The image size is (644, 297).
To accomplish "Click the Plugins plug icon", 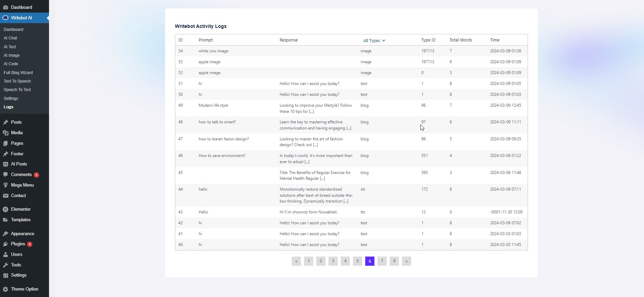I will pyautogui.click(x=5, y=244).
